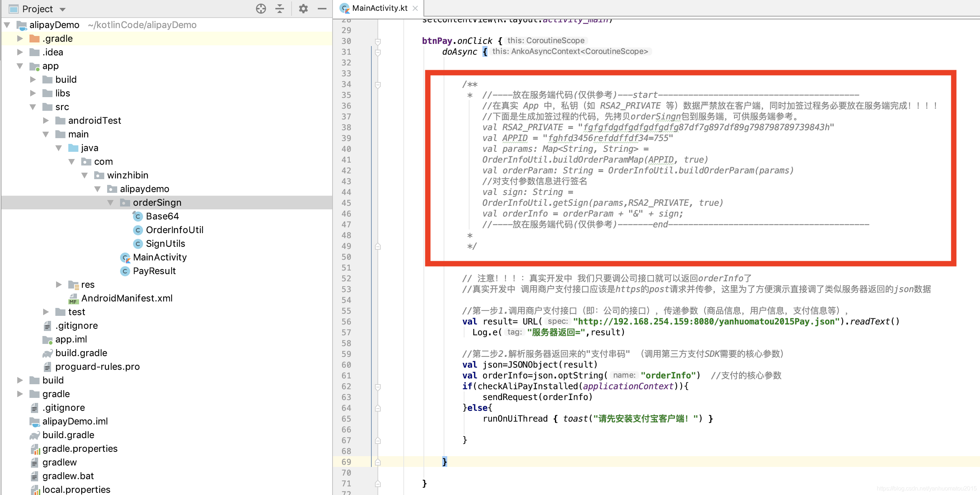Collapse the com package

(72, 162)
